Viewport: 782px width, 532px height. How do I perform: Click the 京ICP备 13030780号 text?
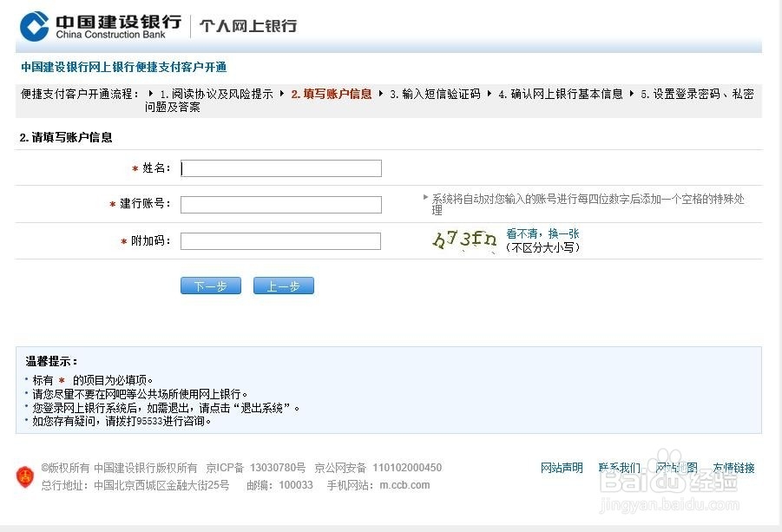[x=256, y=468]
